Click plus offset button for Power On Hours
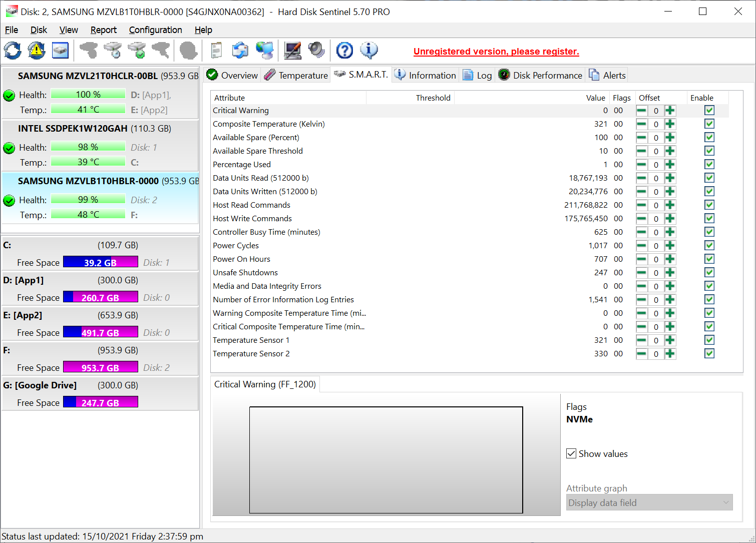The image size is (756, 543). pyautogui.click(x=670, y=259)
